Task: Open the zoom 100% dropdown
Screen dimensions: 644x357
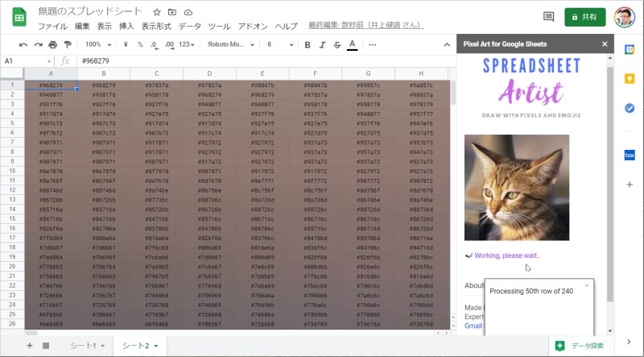Action: [98, 44]
